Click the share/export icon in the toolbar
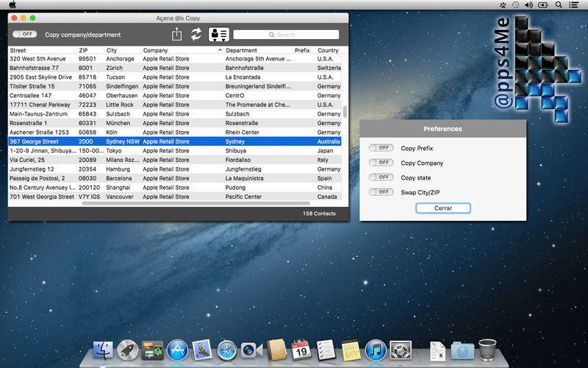588x368 pixels. coord(176,34)
